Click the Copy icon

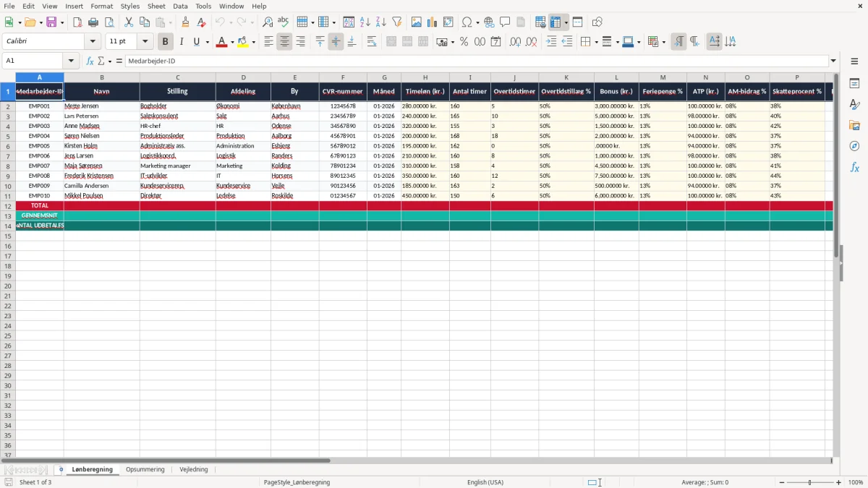tap(145, 22)
